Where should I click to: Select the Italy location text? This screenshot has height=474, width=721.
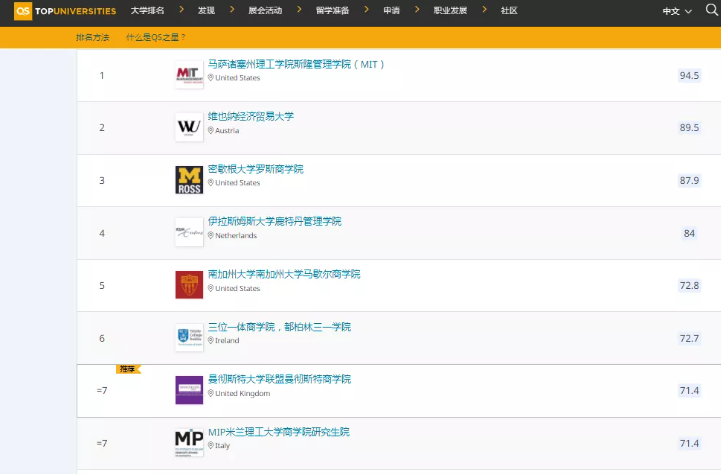pos(223,445)
